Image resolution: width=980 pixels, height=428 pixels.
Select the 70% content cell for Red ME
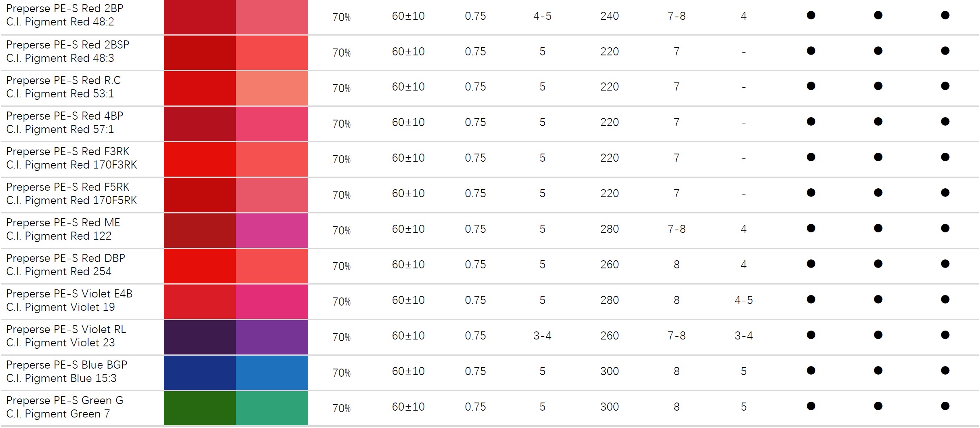tap(341, 231)
